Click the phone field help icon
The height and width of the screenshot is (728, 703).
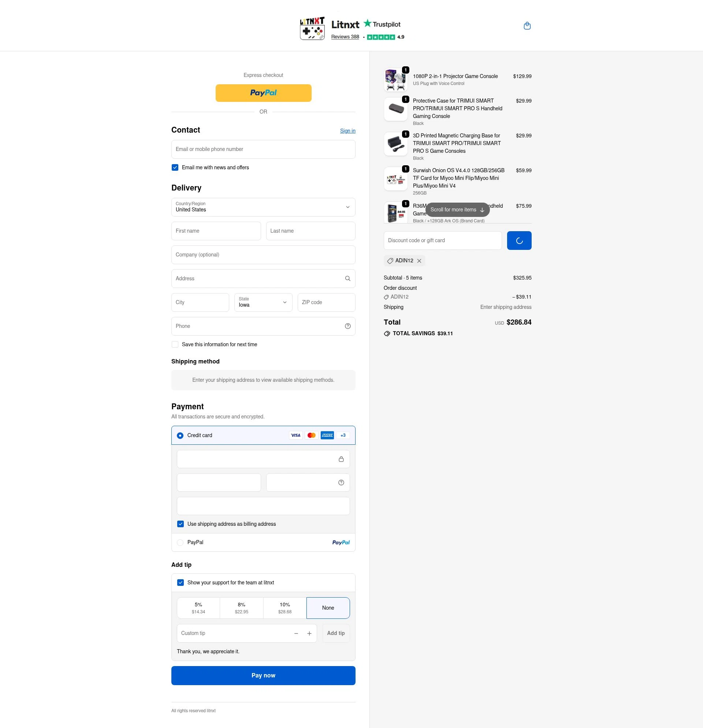coord(347,326)
